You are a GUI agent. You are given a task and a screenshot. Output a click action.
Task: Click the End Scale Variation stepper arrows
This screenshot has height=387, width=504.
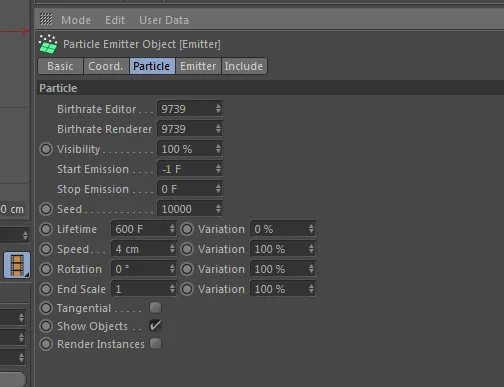[x=311, y=289]
